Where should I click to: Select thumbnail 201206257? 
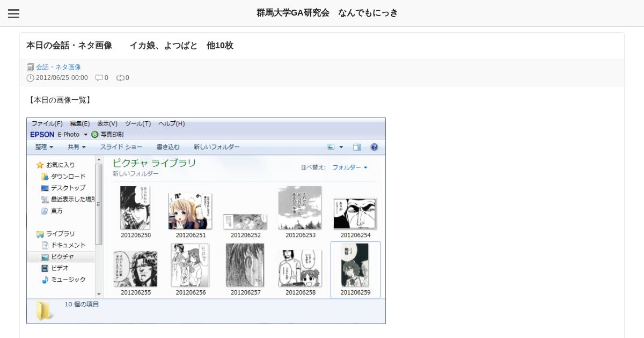[246, 269]
